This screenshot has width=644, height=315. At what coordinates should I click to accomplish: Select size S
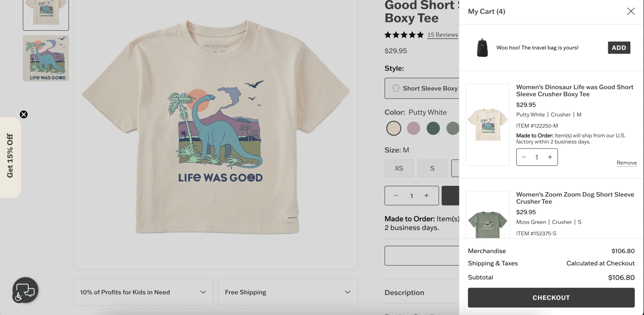coord(432,168)
